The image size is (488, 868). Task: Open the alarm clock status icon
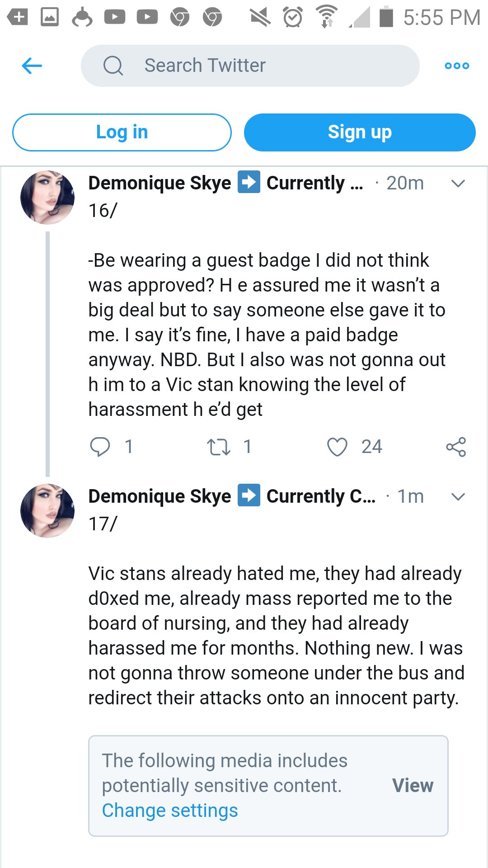pyautogui.click(x=293, y=18)
